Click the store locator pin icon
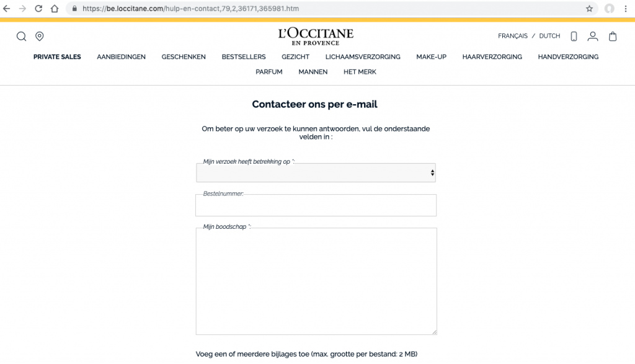The width and height of the screenshot is (635, 364). coord(39,37)
